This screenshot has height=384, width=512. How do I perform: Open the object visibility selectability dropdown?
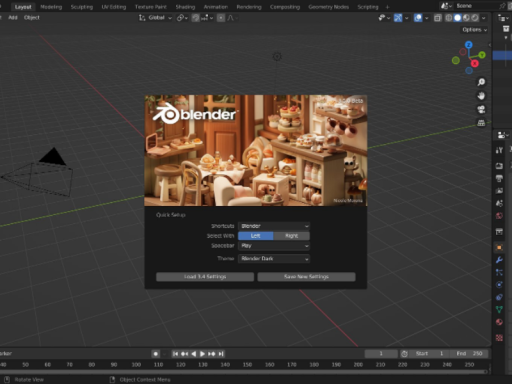coord(385,18)
